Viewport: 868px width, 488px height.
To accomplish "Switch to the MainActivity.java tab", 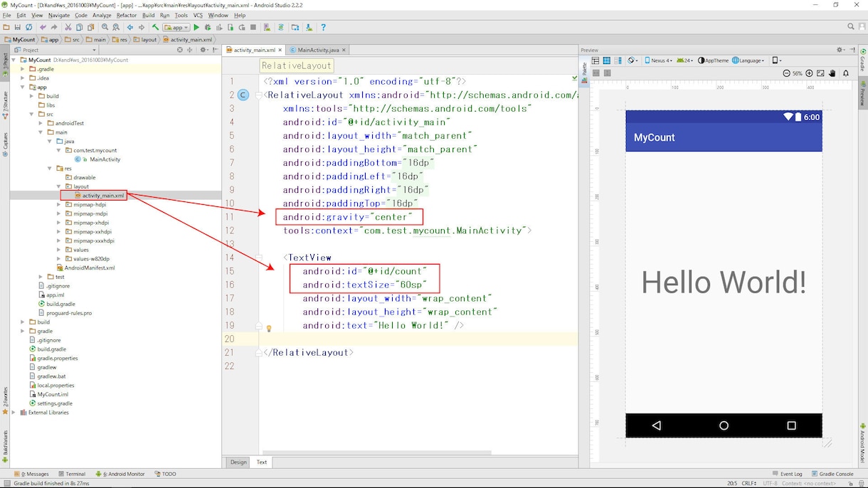I will (x=319, y=50).
